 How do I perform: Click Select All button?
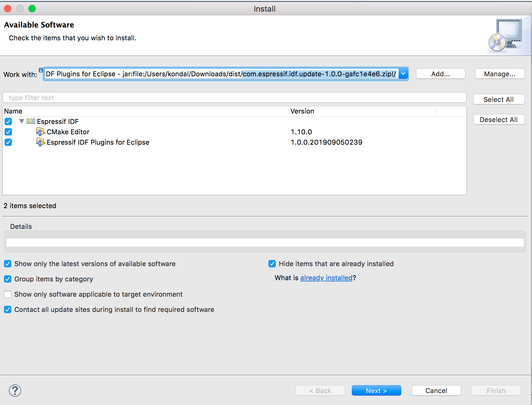499,99
